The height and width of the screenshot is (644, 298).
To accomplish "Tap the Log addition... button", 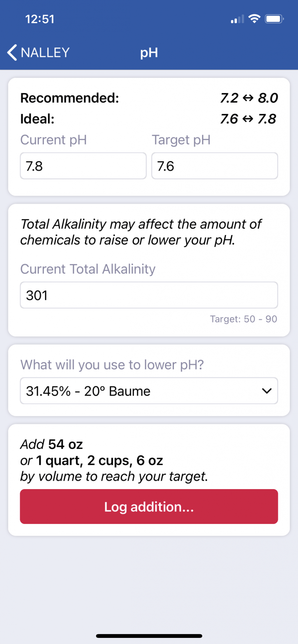I will (149, 507).
